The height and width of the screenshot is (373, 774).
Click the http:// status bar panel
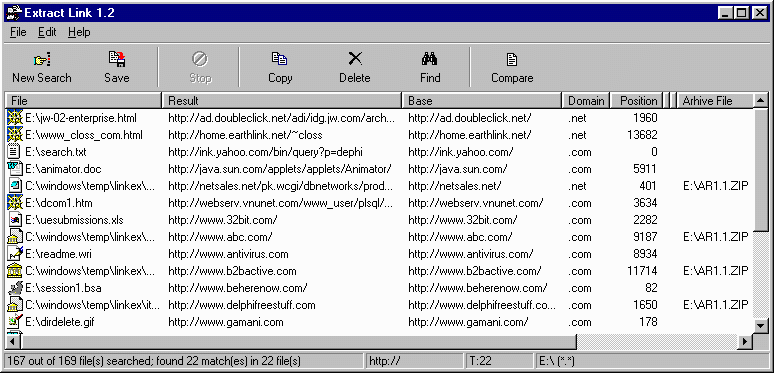pos(414,361)
